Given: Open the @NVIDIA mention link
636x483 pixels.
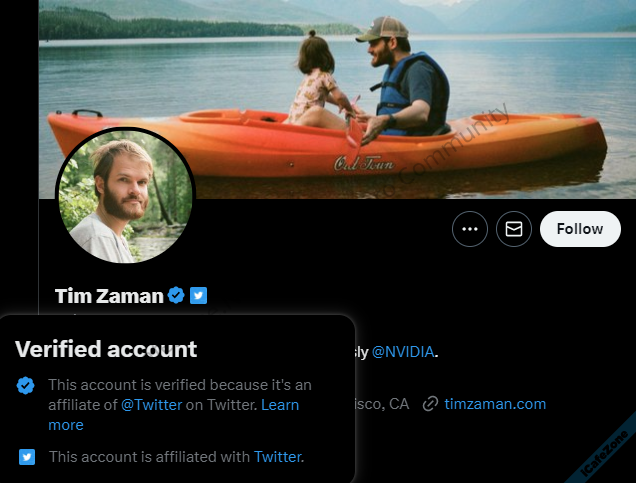Looking at the screenshot, I should pos(404,352).
